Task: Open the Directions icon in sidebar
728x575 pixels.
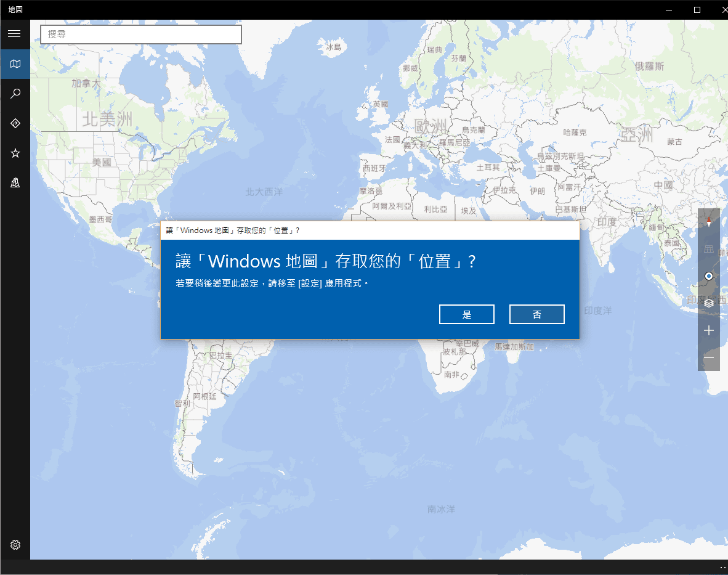Action: pyautogui.click(x=15, y=123)
